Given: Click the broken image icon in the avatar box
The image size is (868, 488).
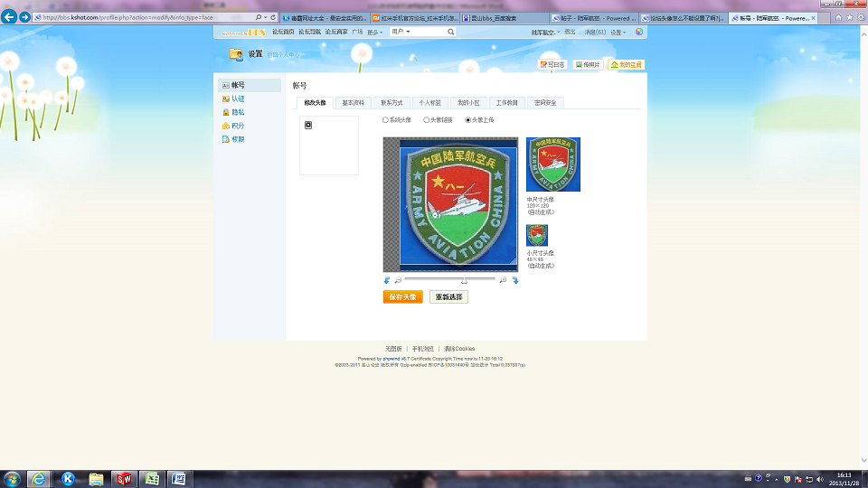Looking at the screenshot, I should click(x=308, y=125).
